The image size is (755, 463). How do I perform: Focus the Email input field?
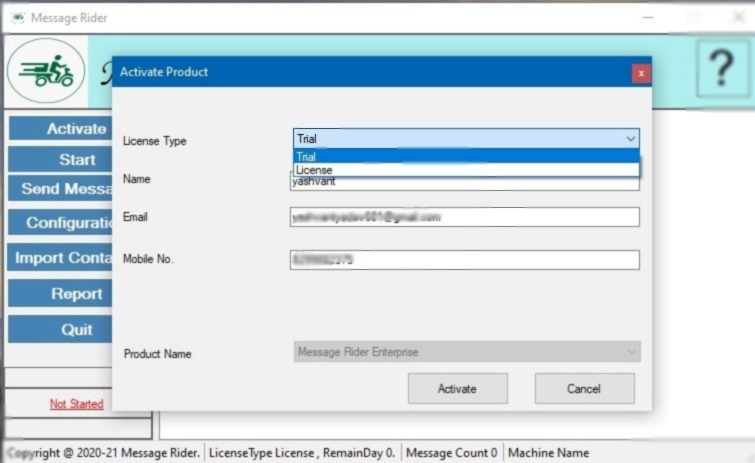click(465, 217)
